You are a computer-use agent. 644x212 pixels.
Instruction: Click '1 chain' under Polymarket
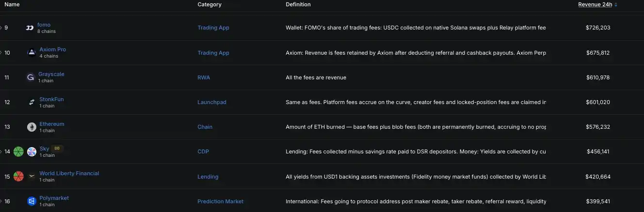(x=47, y=205)
